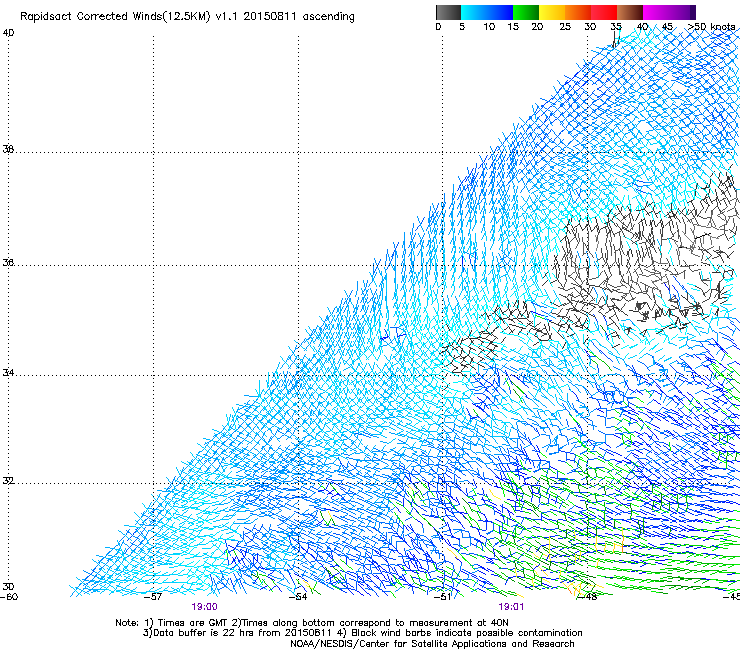Click the longitude axis label '-54'
Image resolution: width=740 pixels, height=650 pixels.
[x=298, y=597]
